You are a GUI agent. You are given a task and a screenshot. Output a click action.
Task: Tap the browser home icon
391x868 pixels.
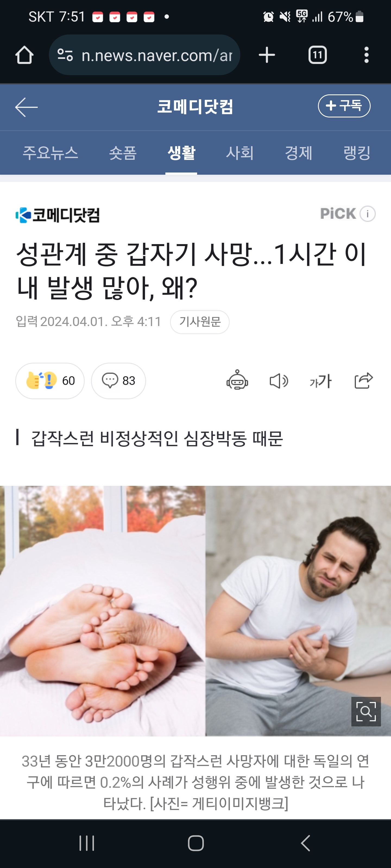[x=24, y=55]
